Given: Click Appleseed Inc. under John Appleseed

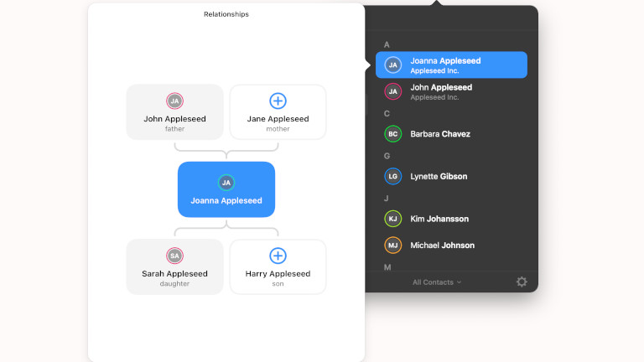Looking at the screenshot, I should coord(434,98).
